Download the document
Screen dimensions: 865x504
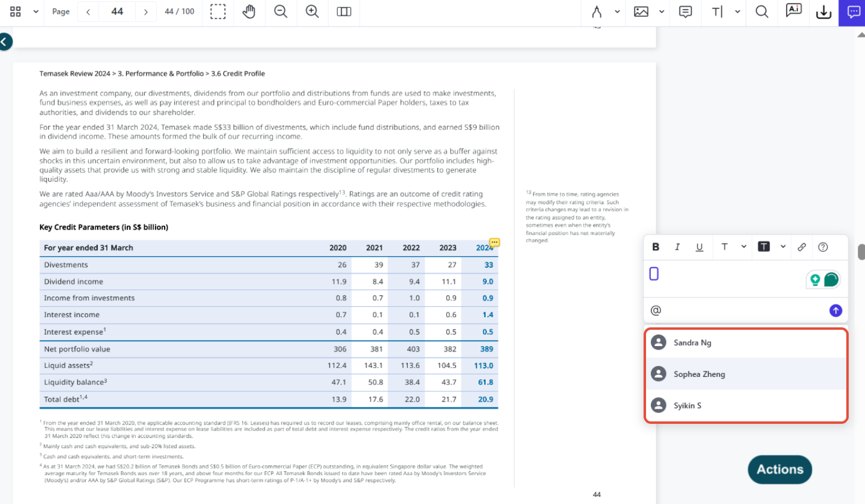[824, 11]
